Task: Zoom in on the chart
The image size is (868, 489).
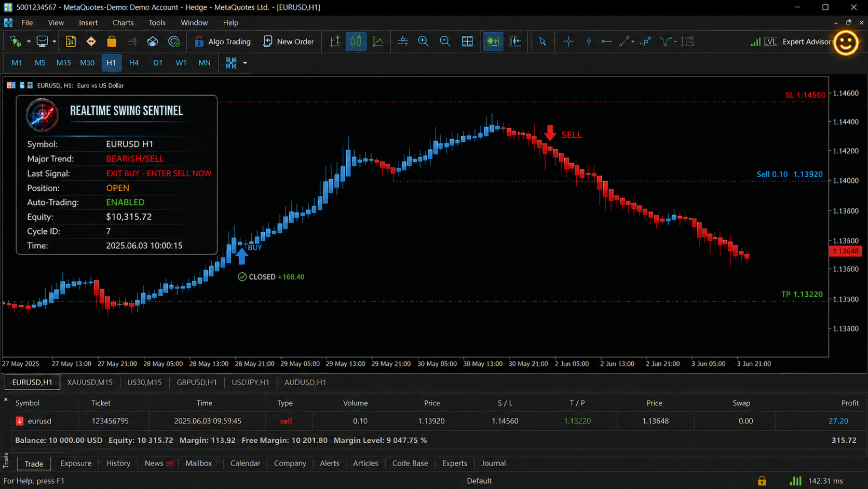Action: point(424,42)
